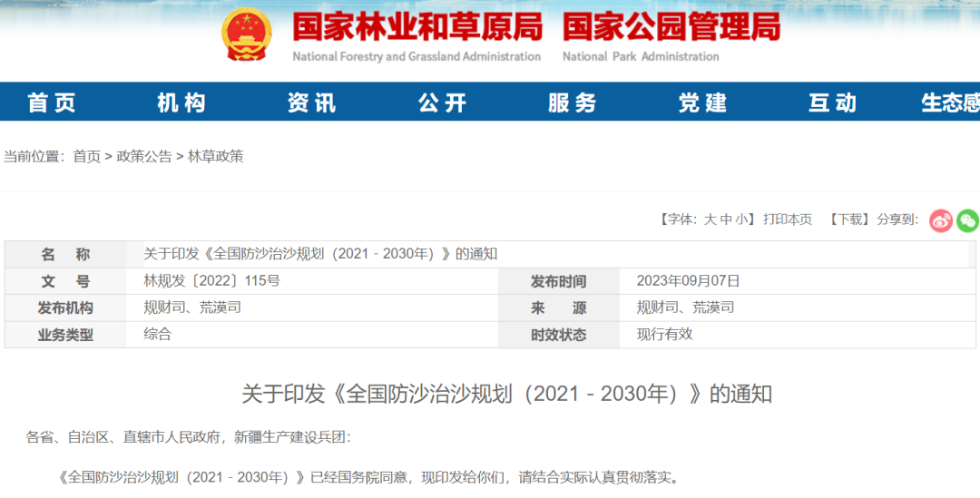Share to Weibo via red icon
This screenshot has width=980, height=498.
[x=941, y=220]
